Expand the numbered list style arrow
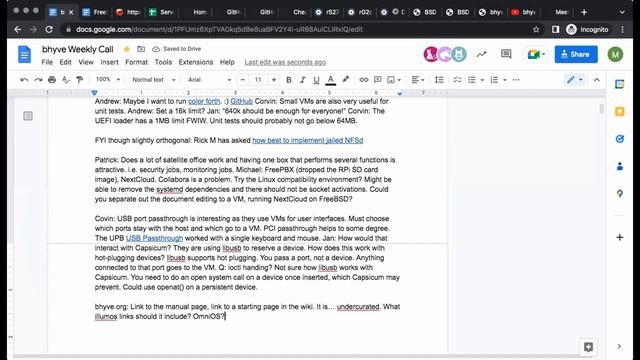Screen dimensions: 640x360 (x=505, y=80)
